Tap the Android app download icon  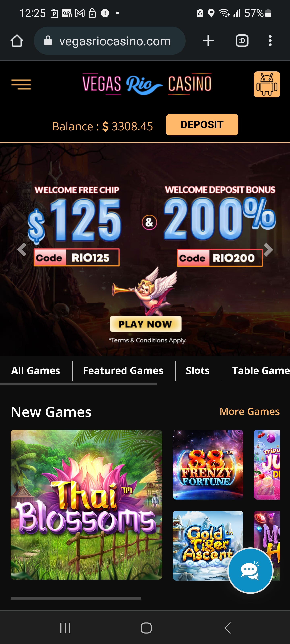click(x=267, y=84)
